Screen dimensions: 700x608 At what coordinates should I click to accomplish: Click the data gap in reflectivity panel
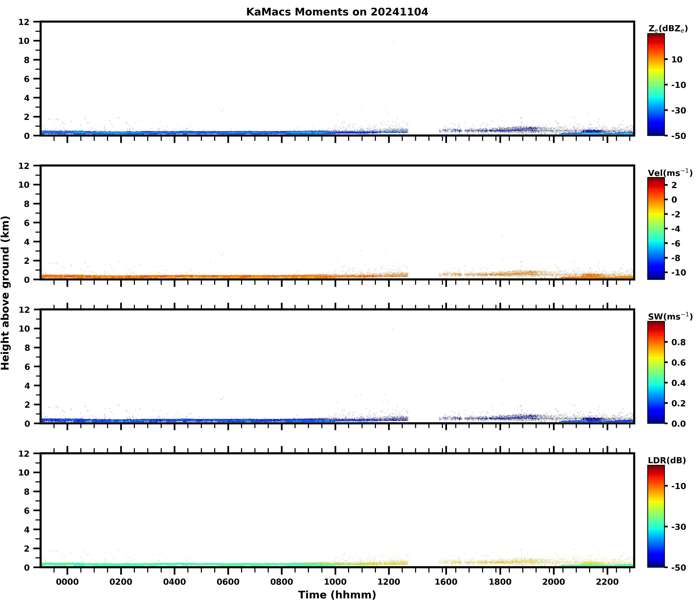pyautogui.click(x=423, y=131)
